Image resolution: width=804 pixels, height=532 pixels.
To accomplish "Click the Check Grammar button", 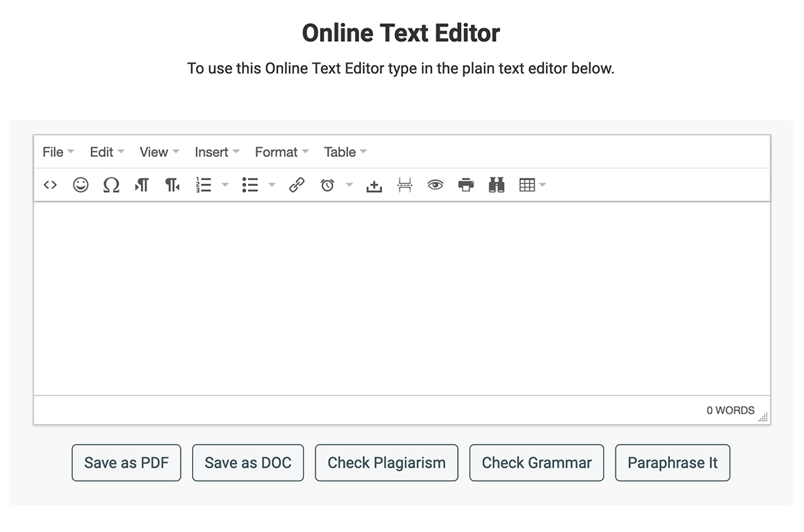I will click(x=536, y=463).
